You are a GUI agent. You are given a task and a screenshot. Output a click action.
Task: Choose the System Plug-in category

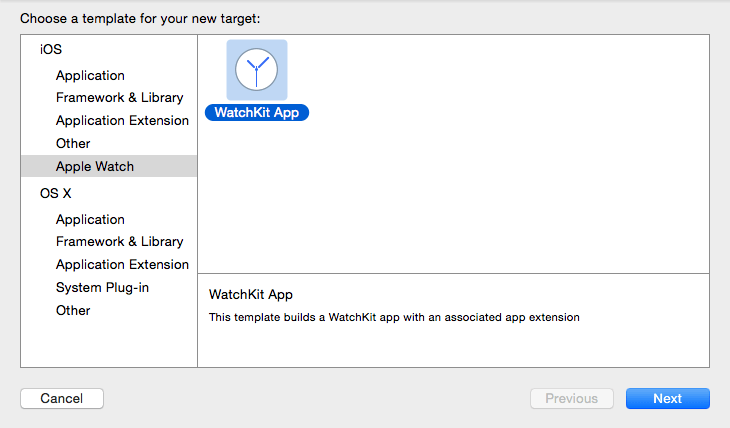click(103, 287)
